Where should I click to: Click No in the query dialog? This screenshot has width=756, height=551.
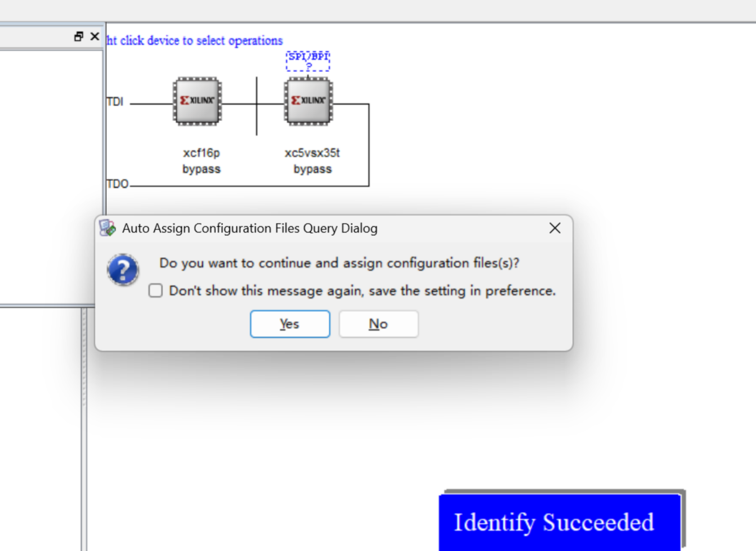pyautogui.click(x=378, y=324)
